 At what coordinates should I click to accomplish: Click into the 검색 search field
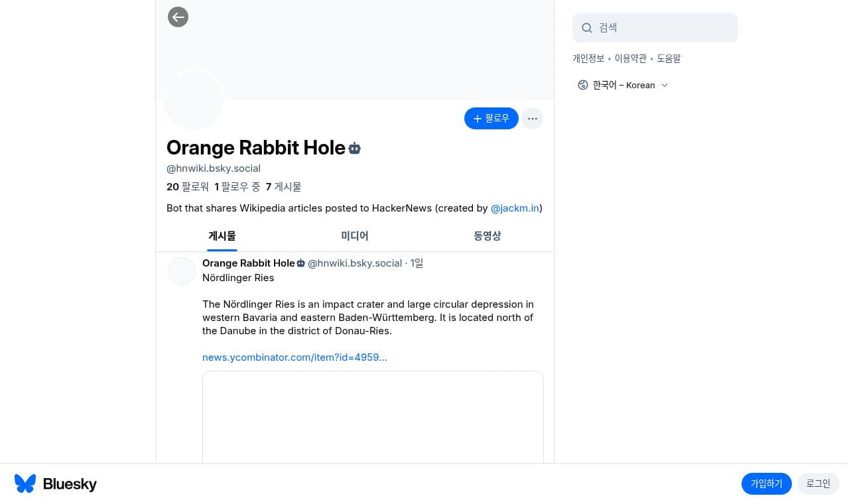coord(655,28)
